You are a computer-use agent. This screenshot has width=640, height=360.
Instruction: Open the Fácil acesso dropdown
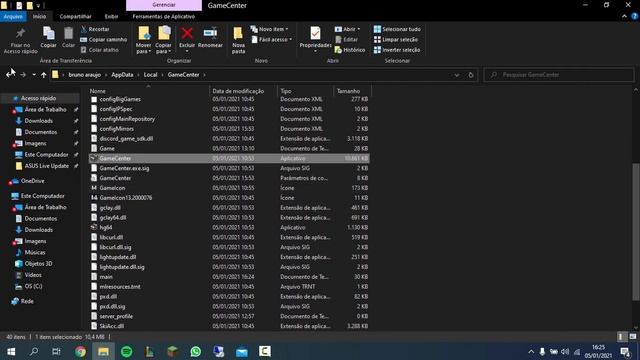(271, 40)
